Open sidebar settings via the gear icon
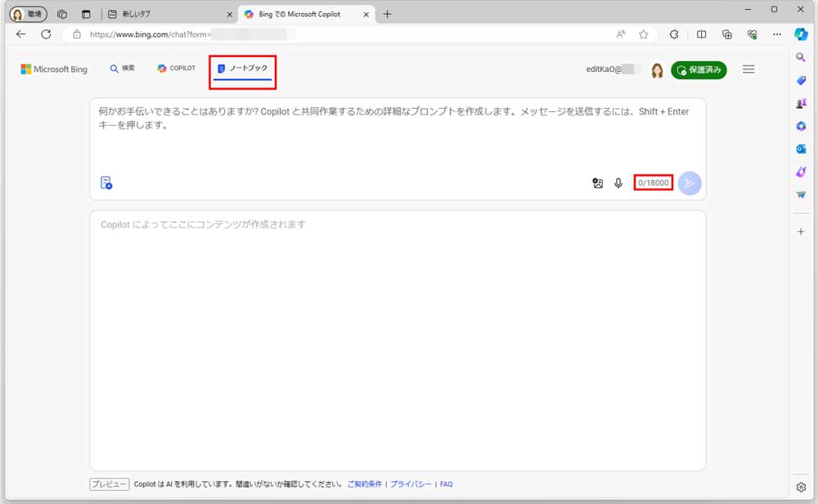This screenshot has width=818, height=504. [x=801, y=485]
